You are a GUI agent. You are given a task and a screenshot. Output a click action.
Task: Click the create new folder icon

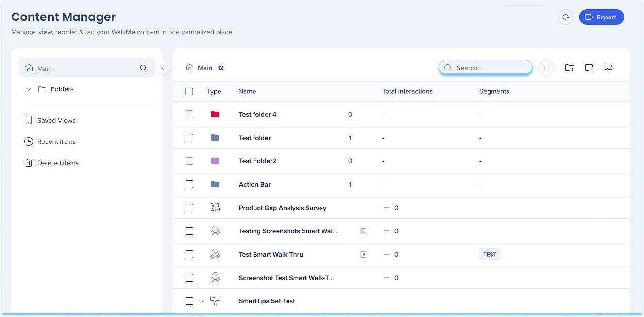click(570, 68)
